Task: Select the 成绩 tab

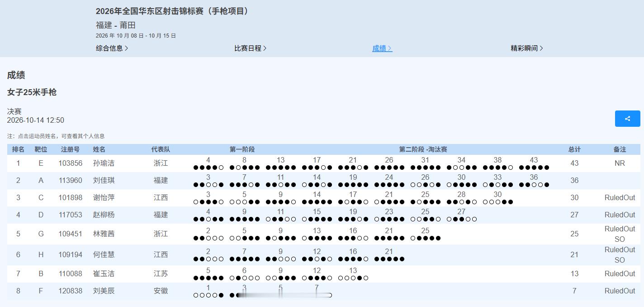Action: click(x=382, y=48)
